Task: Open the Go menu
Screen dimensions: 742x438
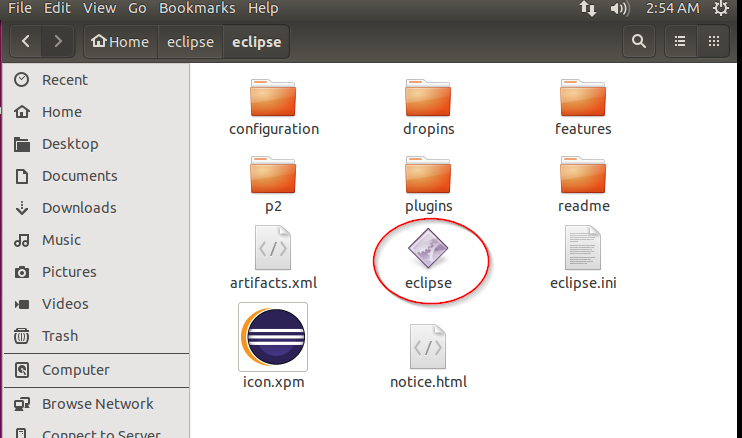Action: 137,8
